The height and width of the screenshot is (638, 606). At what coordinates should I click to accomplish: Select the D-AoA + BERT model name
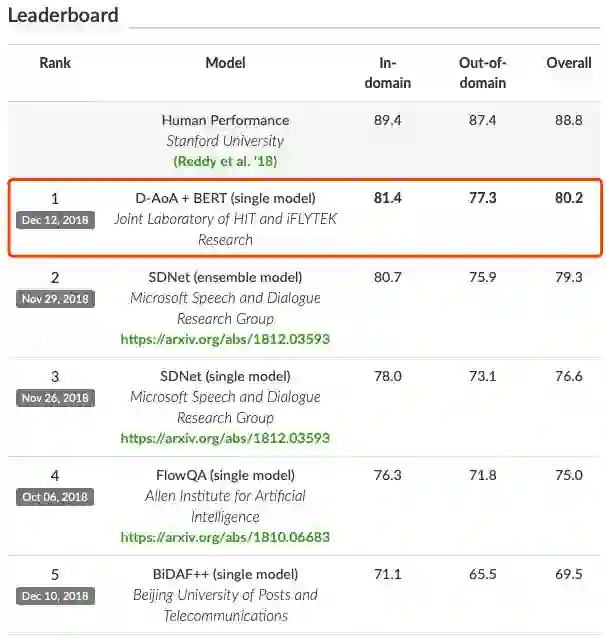[x=225, y=198]
